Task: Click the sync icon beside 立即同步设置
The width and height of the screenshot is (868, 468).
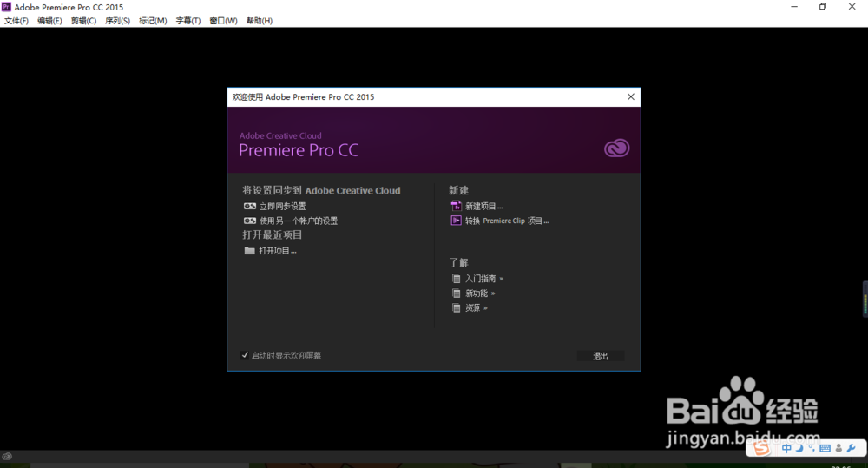Action: click(250, 206)
